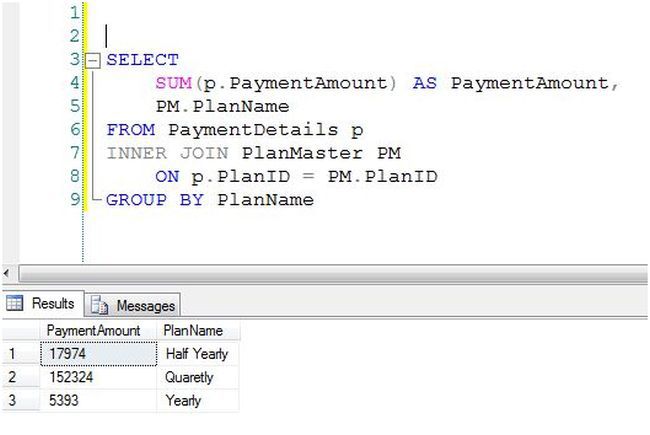Select result row header 2
650x435 pixels.
[x=21, y=377]
